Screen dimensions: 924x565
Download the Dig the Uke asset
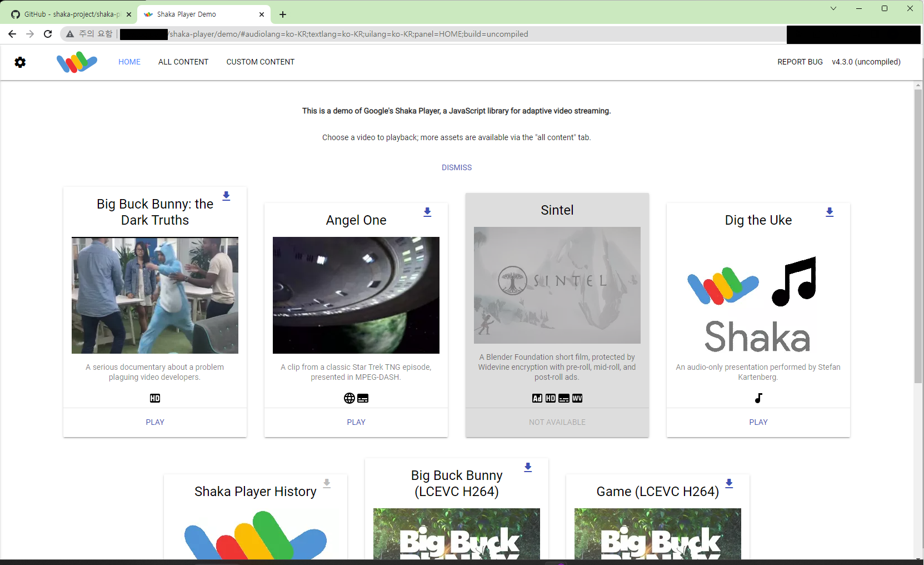point(830,212)
